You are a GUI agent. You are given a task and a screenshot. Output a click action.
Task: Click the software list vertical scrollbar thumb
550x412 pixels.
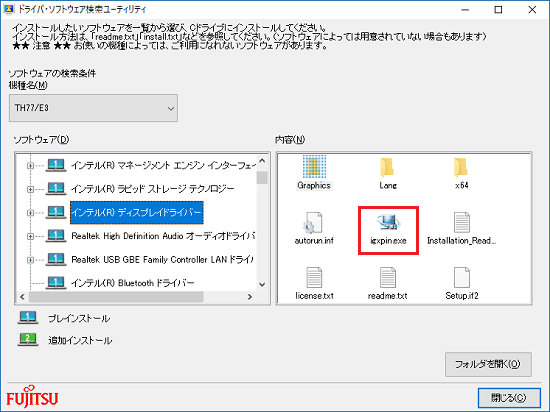point(262,177)
